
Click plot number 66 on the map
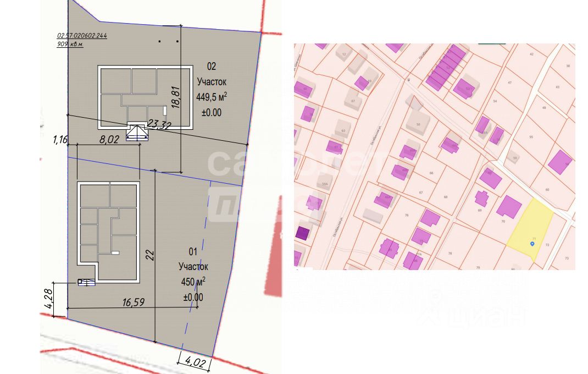pos(431,173)
